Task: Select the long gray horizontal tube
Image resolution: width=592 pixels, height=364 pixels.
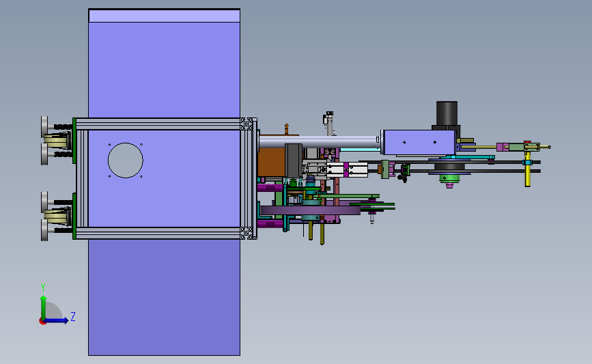Action: click(319, 142)
